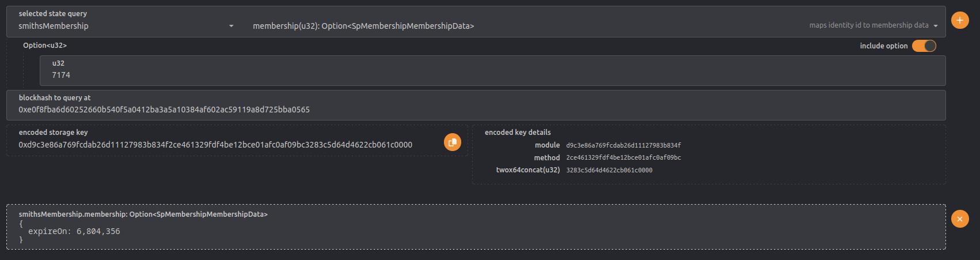Toggle the include option switch
Viewport: 980px width, 260px height.
pyautogui.click(x=924, y=46)
